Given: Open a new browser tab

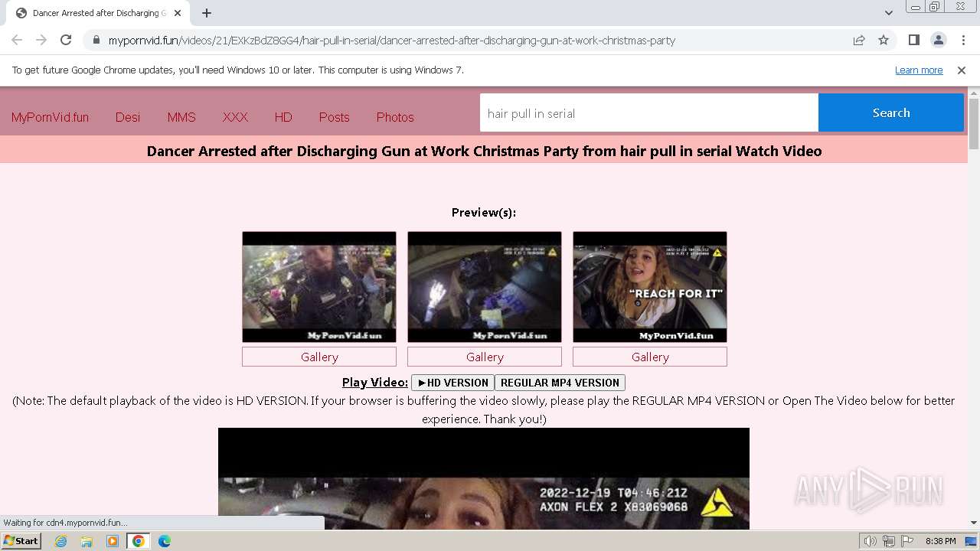Looking at the screenshot, I should 207,13.
